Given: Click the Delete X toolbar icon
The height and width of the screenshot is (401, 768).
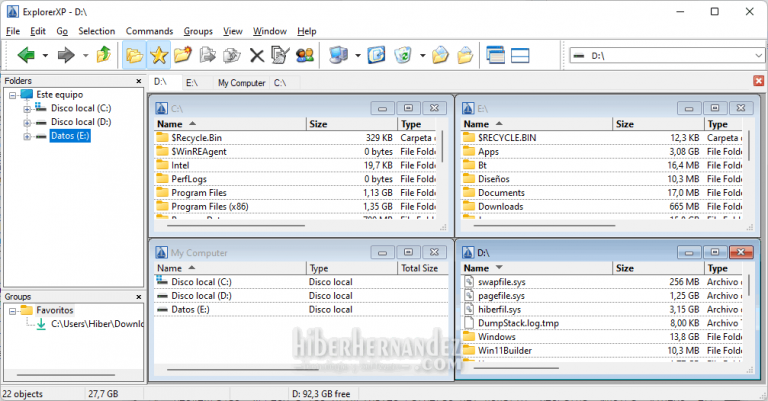Looking at the screenshot, I should pyautogui.click(x=257, y=55).
